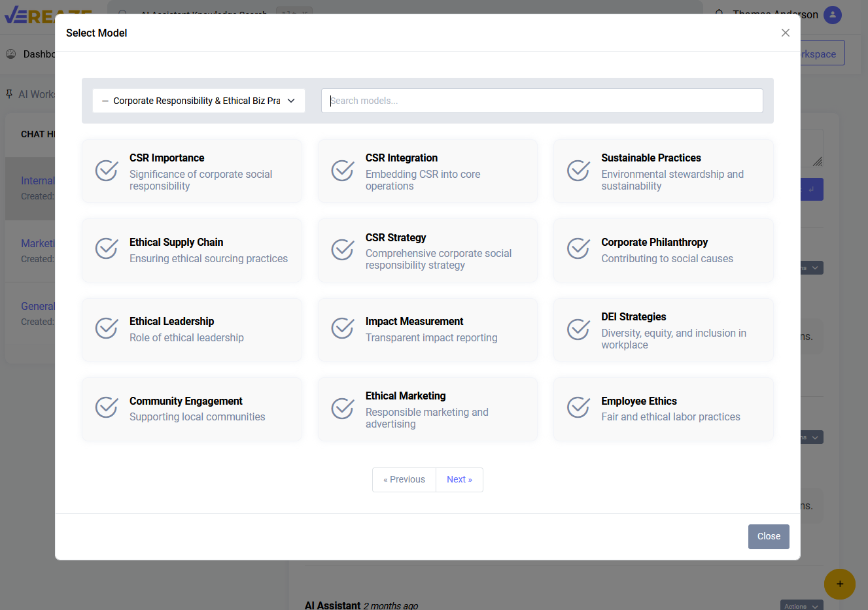Click the Ethical Supply Chain checkmark icon
The height and width of the screenshot is (610, 868).
107,248
